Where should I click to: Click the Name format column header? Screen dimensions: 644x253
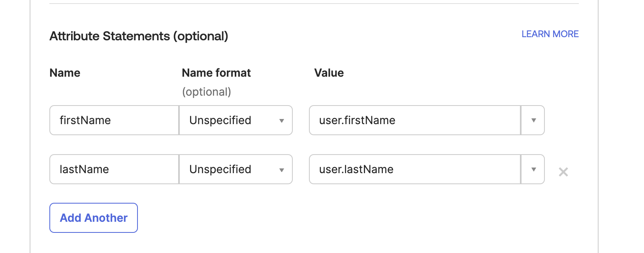216,73
